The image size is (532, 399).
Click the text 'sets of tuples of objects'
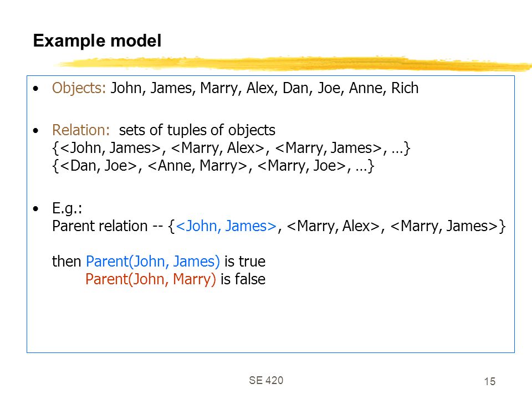[x=197, y=130]
